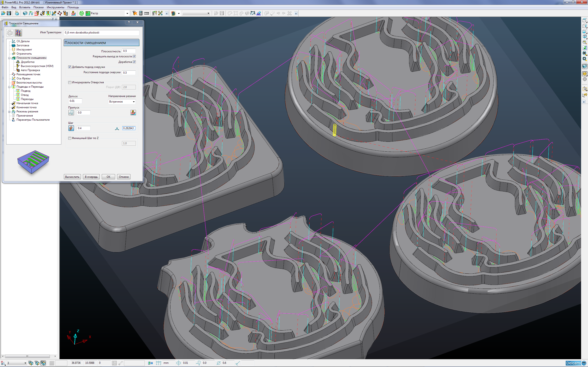Open the Вставить menu
This screenshot has width=588, height=367.
25,7
